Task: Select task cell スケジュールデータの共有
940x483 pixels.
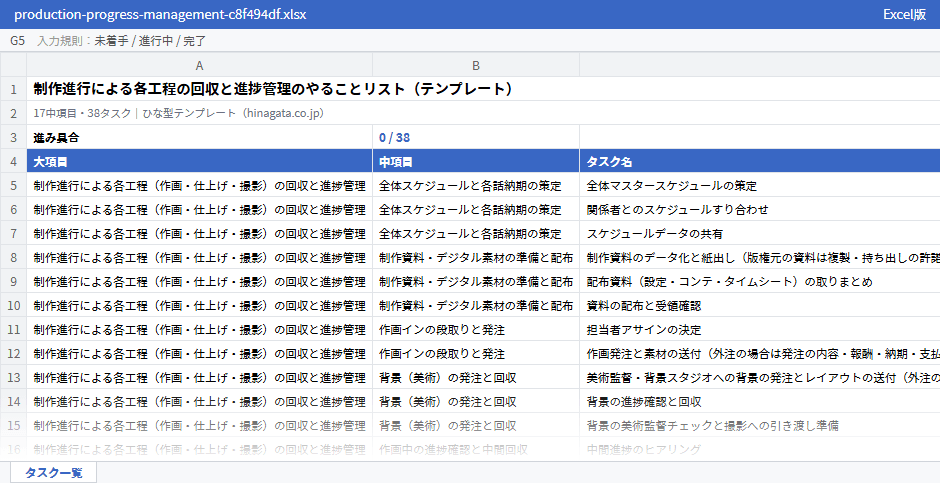Action: [760, 234]
